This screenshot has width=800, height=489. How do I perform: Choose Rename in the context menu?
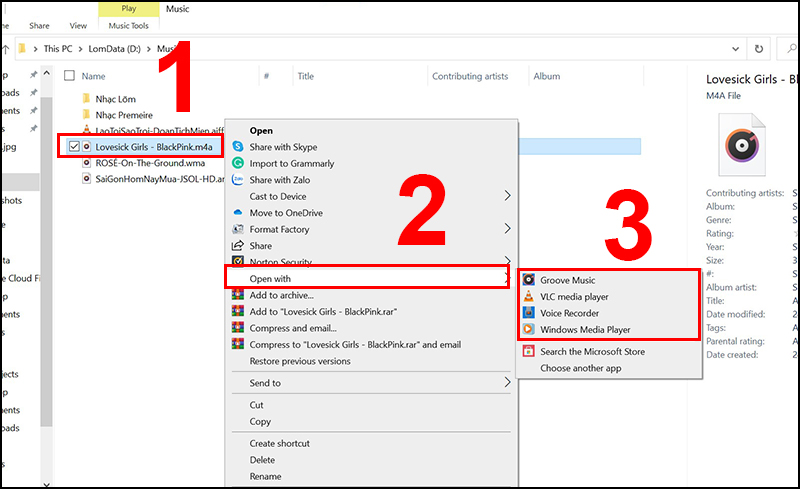click(x=265, y=476)
